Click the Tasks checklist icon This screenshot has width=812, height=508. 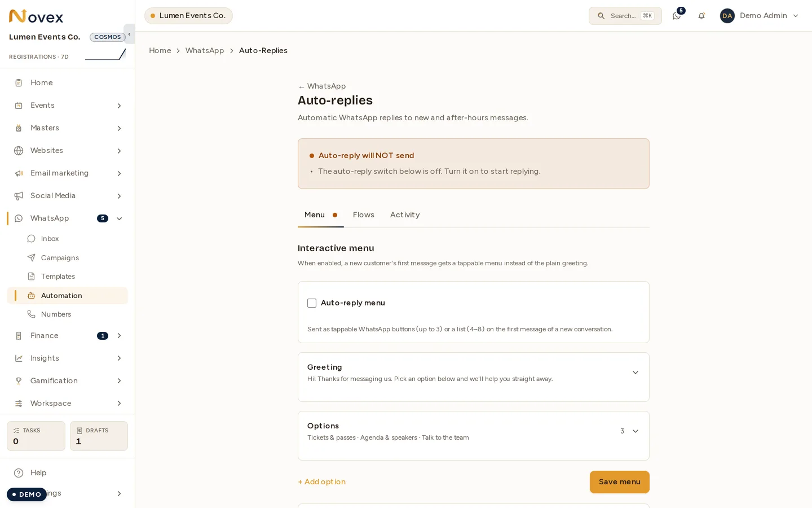pyautogui.click(x=16, y=431)
